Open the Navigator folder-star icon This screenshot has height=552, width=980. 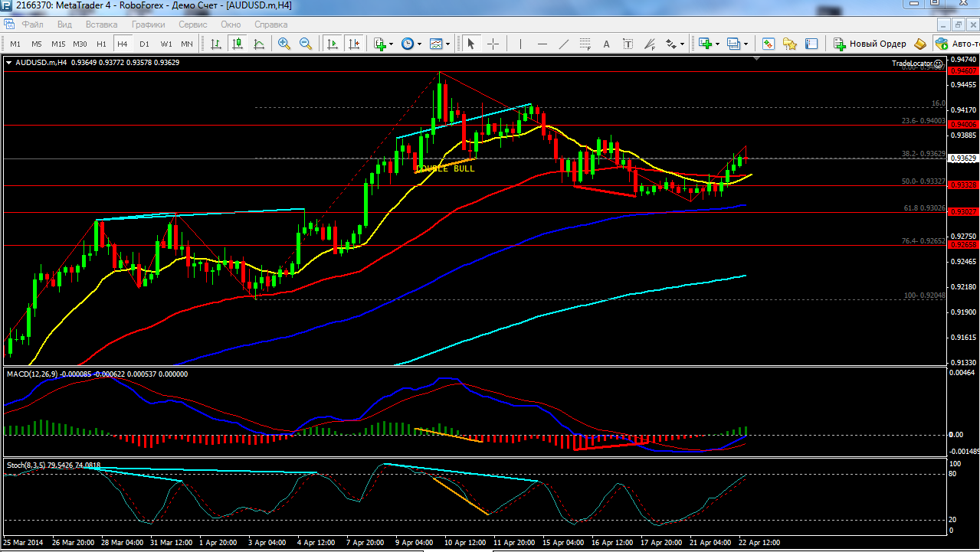coord(789,44)
